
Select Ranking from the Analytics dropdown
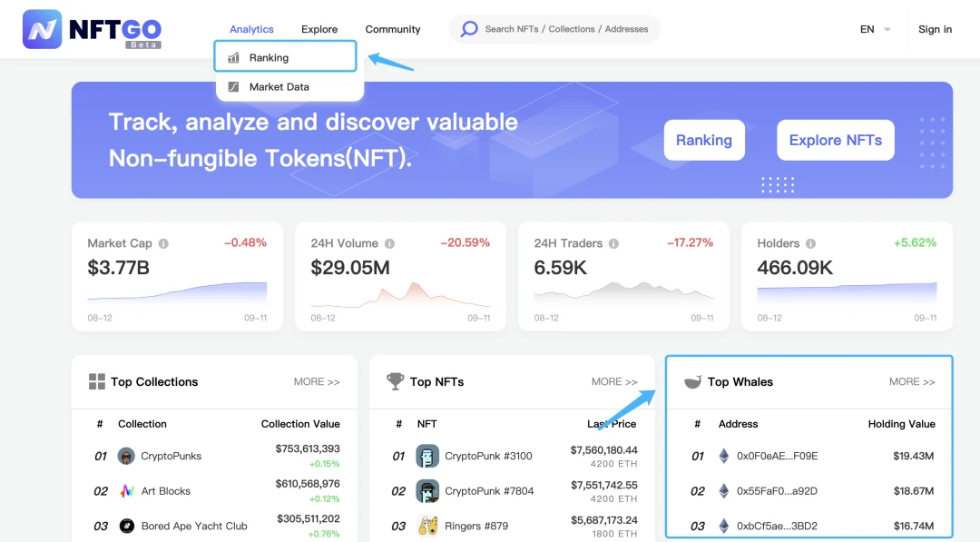pyautogui.click(x=286, y=57)
